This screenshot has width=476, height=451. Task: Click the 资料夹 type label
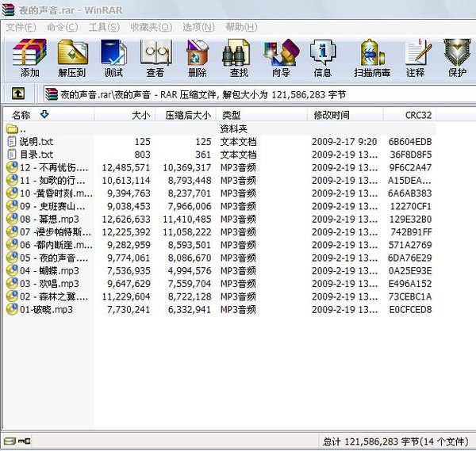point(234,129)
